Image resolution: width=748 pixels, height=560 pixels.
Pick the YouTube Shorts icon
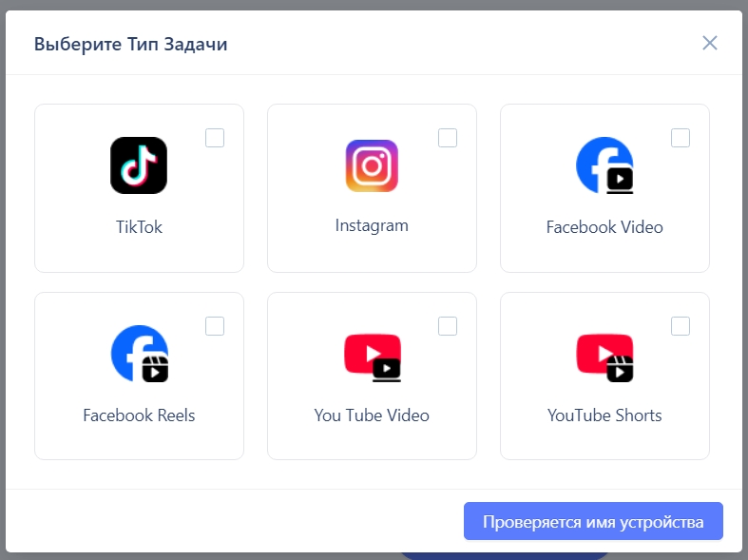pyautogui.click(x=604, y=357)
